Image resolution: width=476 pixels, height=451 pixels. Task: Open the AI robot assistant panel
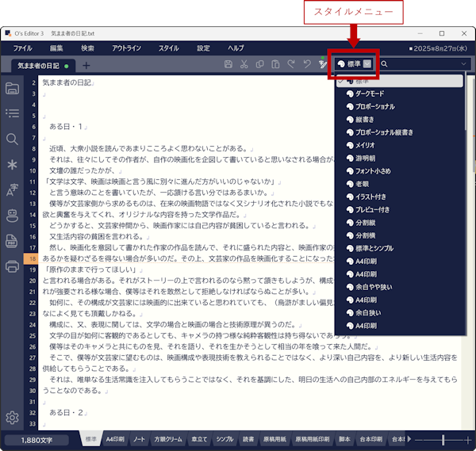tap(12, 214)
